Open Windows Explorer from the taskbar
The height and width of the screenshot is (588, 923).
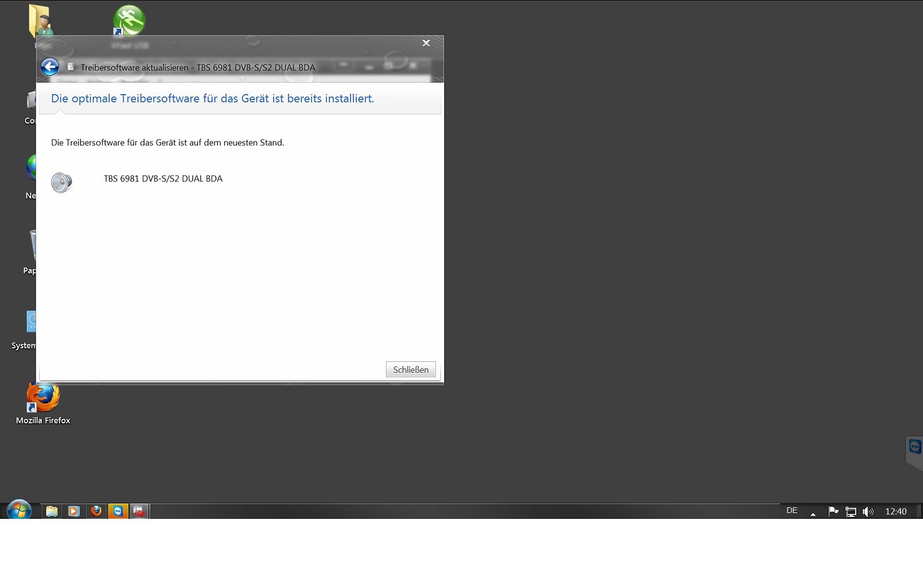click(52, 511)
